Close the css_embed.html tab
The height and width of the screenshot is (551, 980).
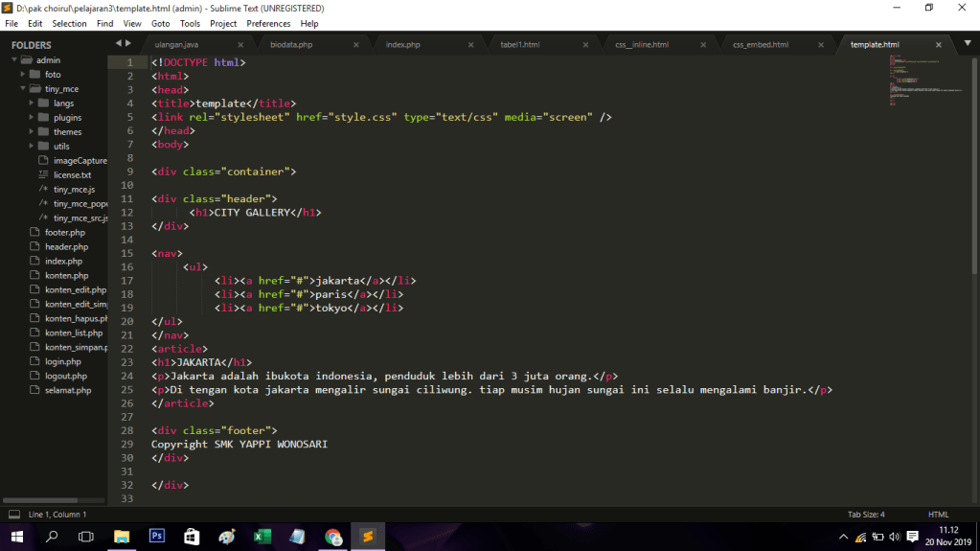coord(817,45)
